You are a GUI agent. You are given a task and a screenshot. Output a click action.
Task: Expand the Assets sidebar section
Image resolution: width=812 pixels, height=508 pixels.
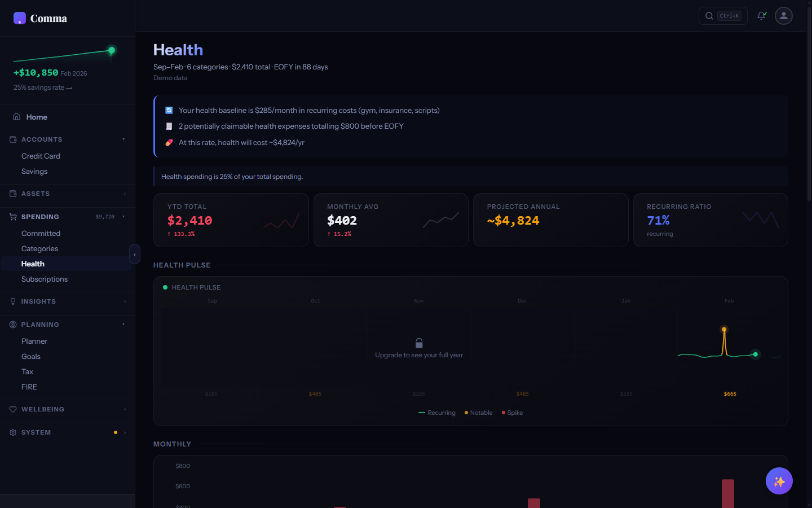[x=123, y=194]
